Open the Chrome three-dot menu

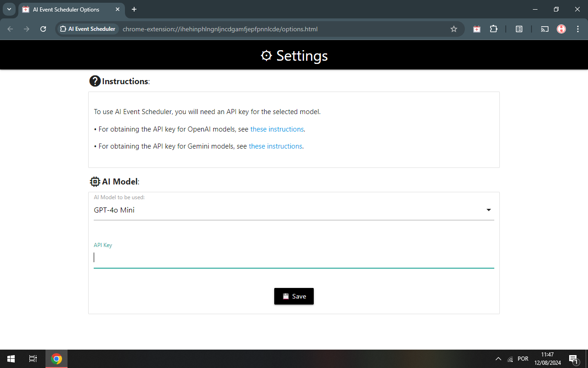577,29
